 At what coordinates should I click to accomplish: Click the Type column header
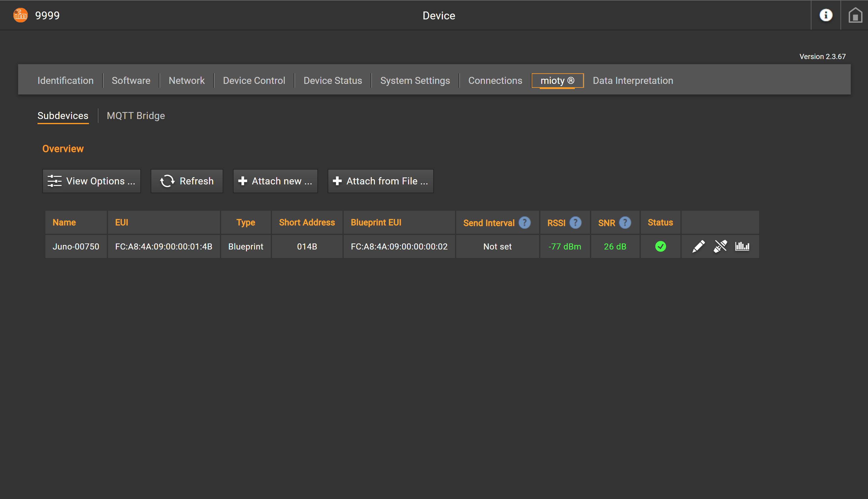pos(246,223)
